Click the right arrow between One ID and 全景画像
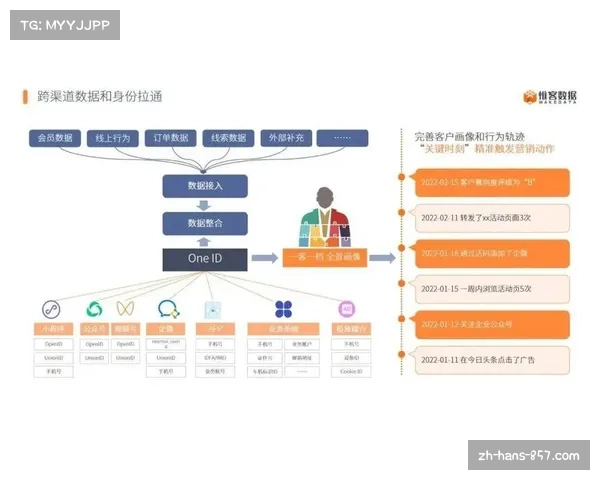 tap(264, 258)
